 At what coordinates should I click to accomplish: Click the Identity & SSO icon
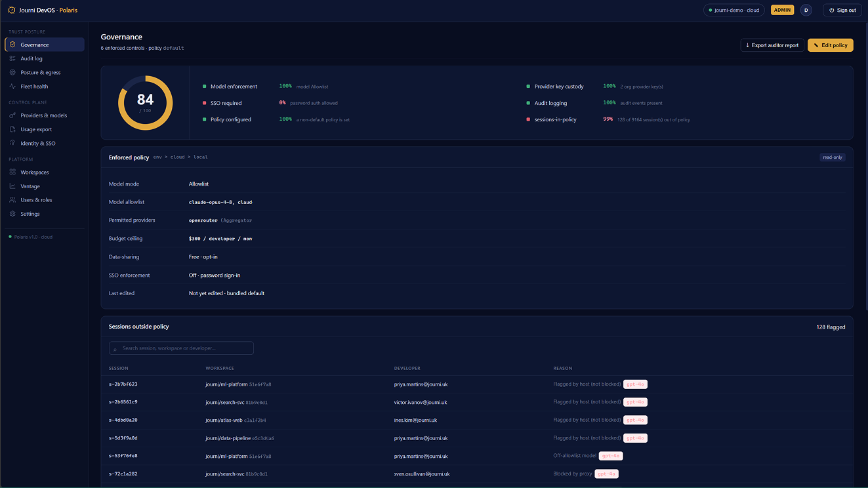[12, 143]
